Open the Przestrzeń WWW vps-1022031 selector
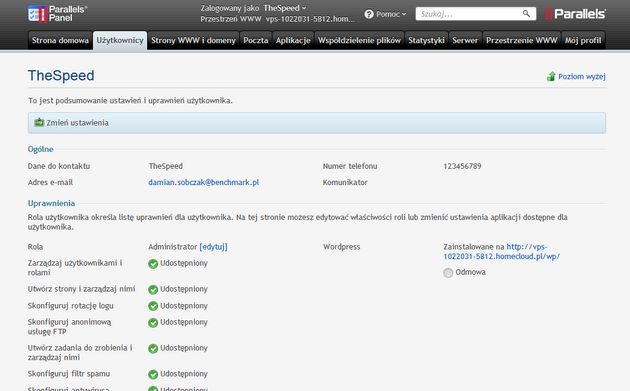Screen dimensions: 630x391 click(310, 19)
